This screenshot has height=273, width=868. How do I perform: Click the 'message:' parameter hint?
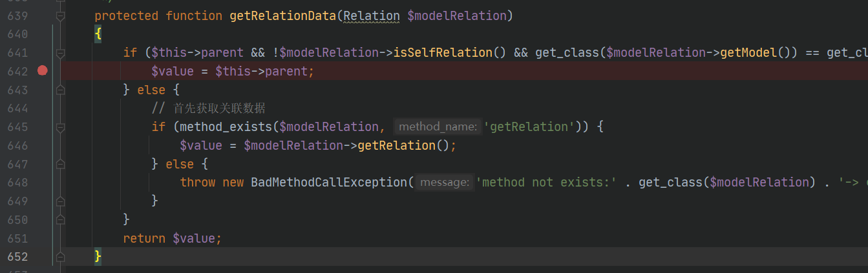pyautogui.click(x=444, y=183)
